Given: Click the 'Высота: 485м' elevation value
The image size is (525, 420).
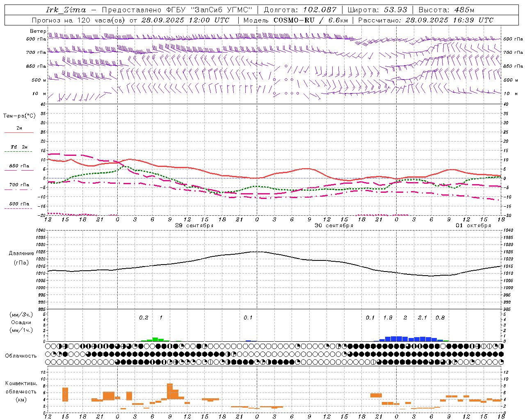Looking at the screenshot, I should coord(446,10).
